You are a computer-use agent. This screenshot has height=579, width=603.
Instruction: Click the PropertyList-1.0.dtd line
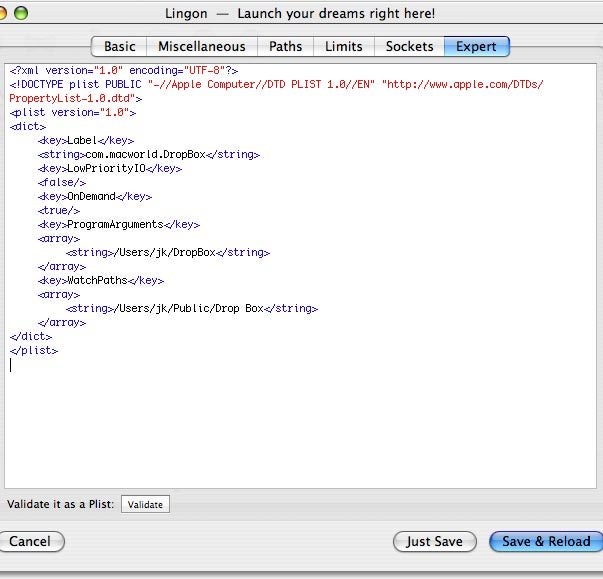75,98
